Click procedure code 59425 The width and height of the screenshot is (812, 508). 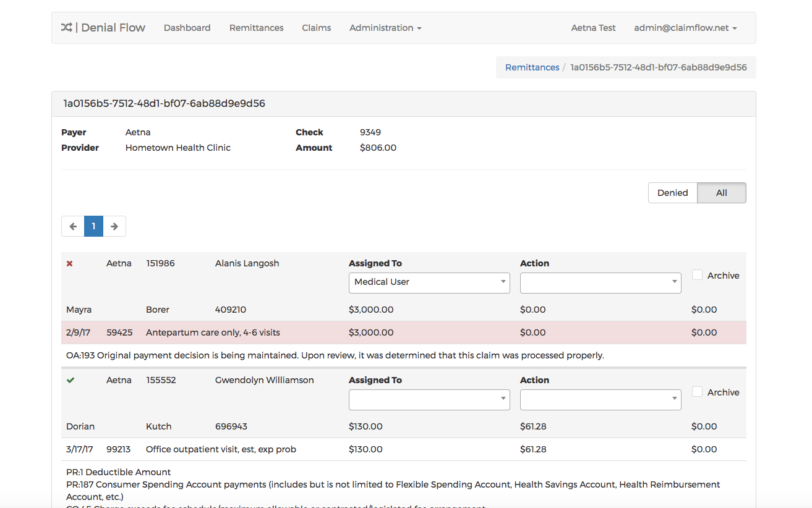click(119, 332)
